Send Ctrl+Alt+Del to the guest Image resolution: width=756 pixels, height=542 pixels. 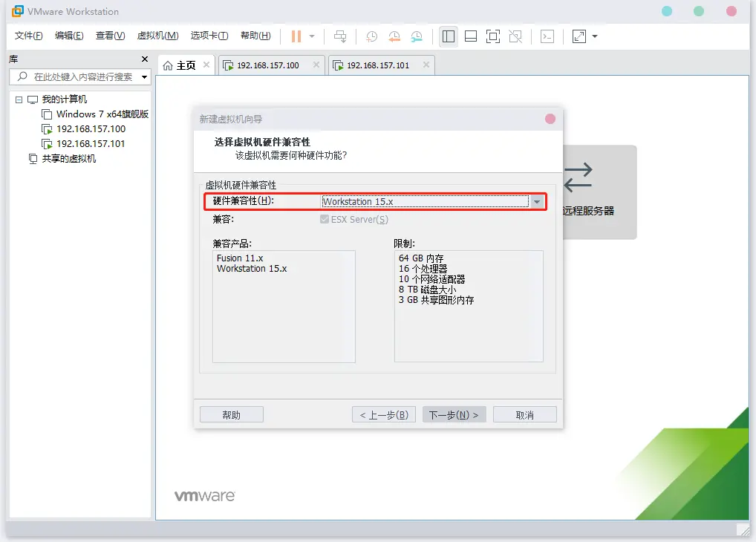(340, 36)
